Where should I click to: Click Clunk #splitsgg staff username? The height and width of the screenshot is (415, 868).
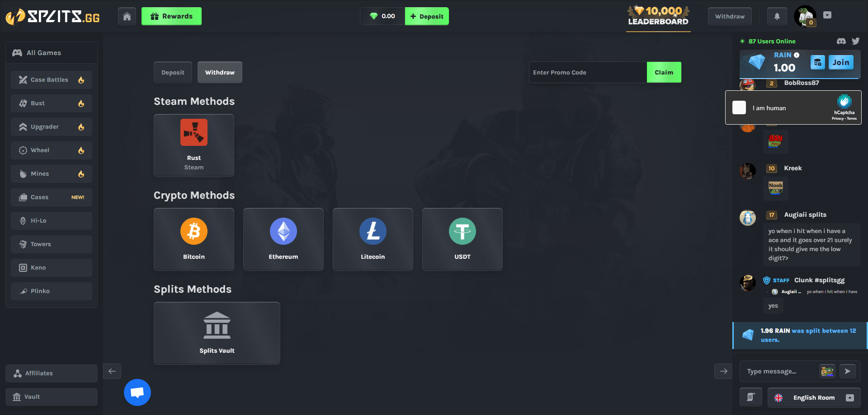pyautogui.click(x=819, y=280)
